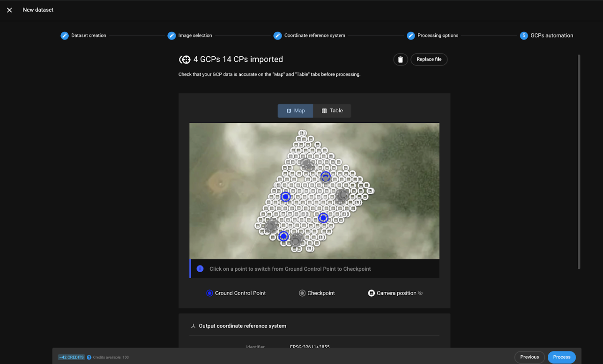Select the Ground Control Point radio in the legend
This screenshot has width=603, height=364.
[x=209, y=293]
